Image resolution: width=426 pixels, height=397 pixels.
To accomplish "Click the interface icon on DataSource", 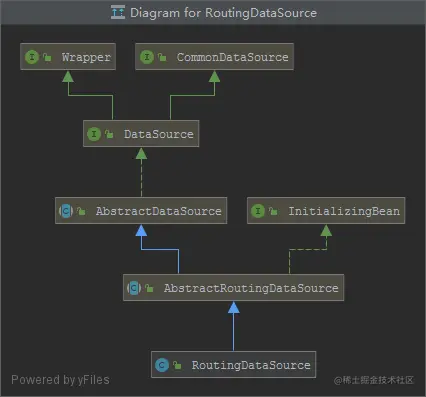I will point(94,134).
